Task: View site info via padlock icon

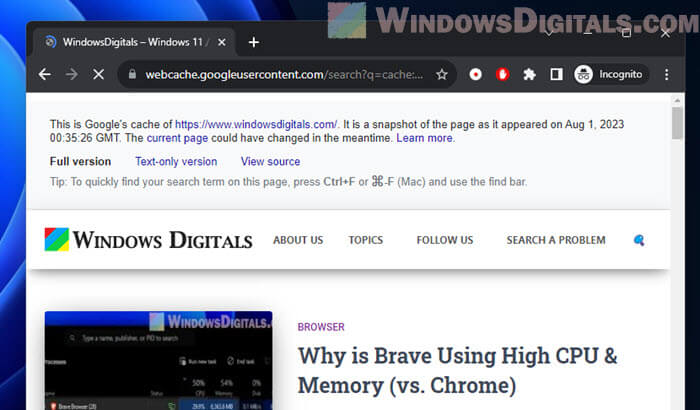Action: pyautogui.click(x=132, y=74)
